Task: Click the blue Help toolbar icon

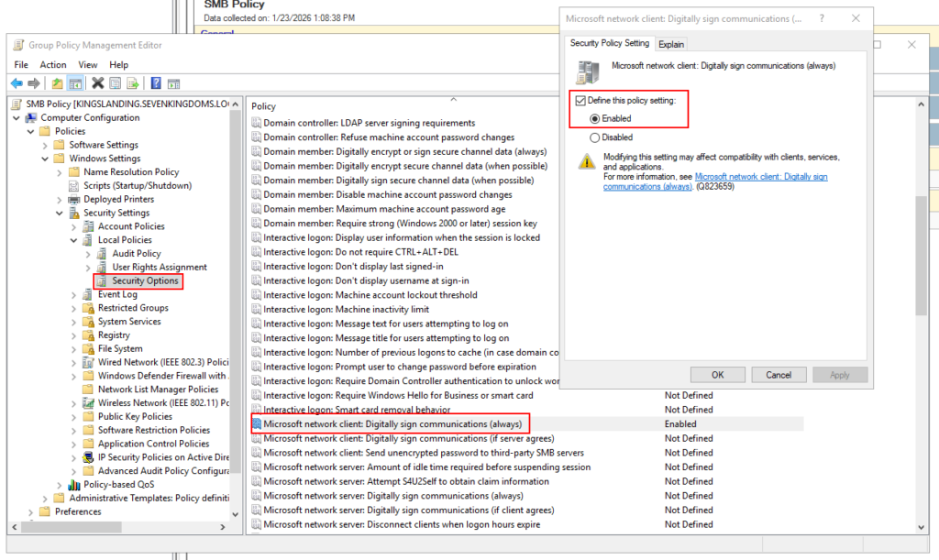Action: (x=157, y=83)
